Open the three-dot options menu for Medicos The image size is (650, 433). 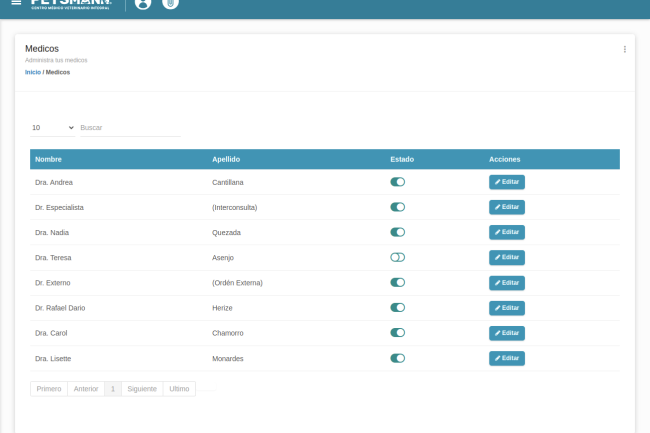pyautogui.click(x=625, y=49)
